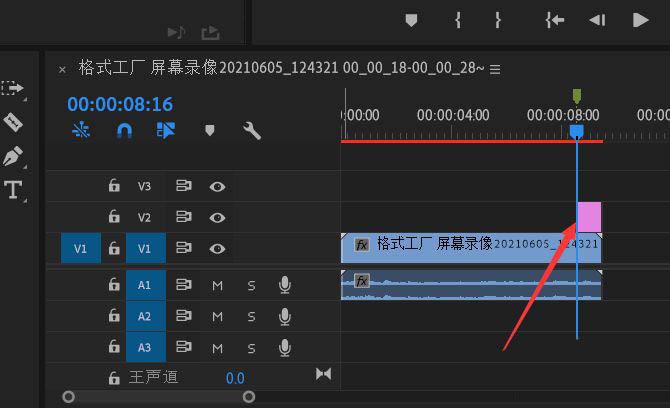Image resolution: width=670 pixels, height=408 pixels.
Task: Select the Razor tool
Action: (14, 123)
